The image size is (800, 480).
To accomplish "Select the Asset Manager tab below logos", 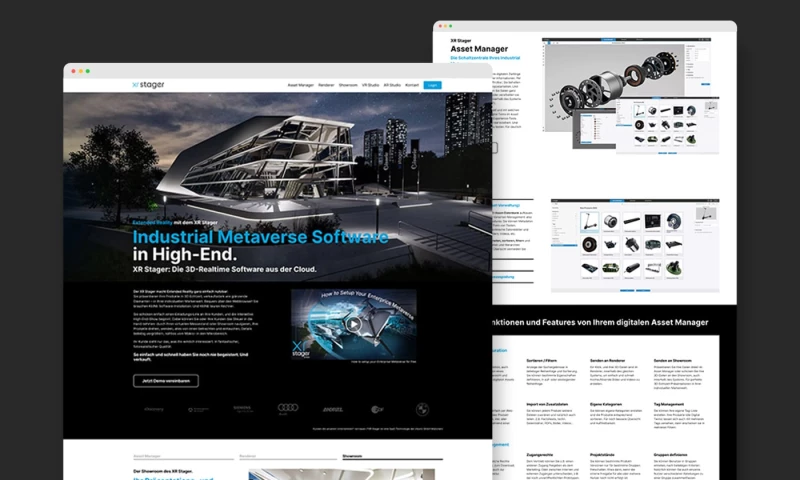I will pos(147,455).
